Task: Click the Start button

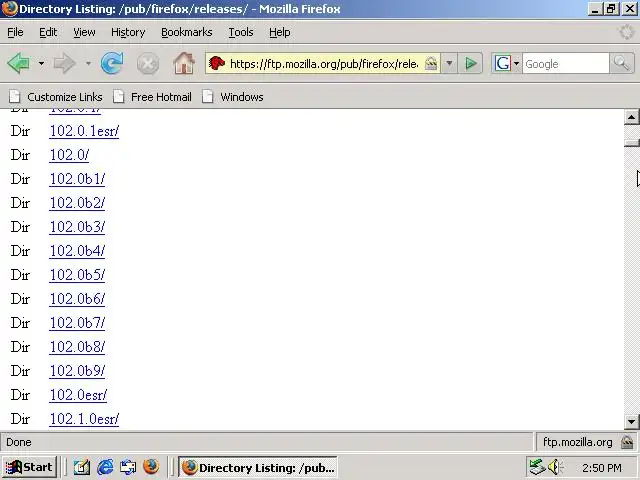Action: pos(29,467)
